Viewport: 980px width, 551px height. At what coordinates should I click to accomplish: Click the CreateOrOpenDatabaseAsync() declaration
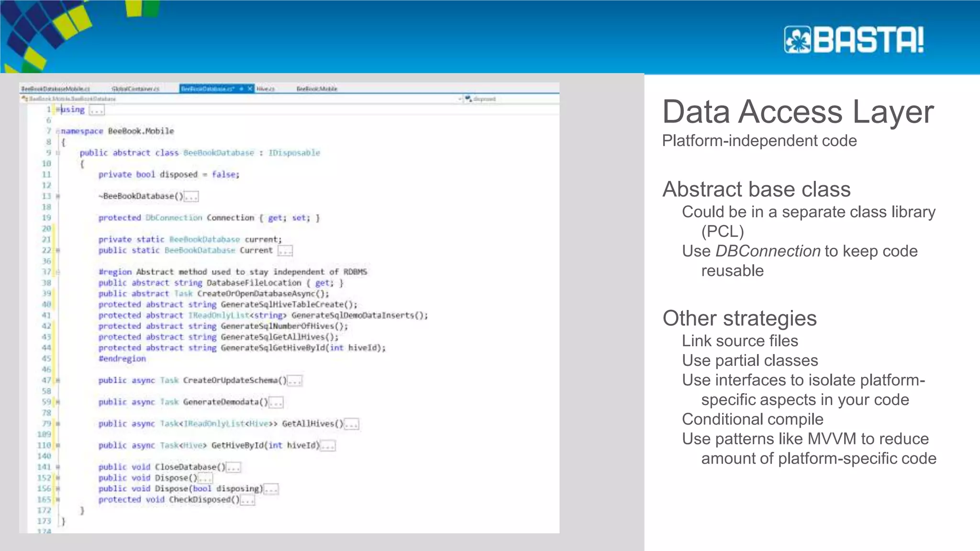[x=213, y=294]
